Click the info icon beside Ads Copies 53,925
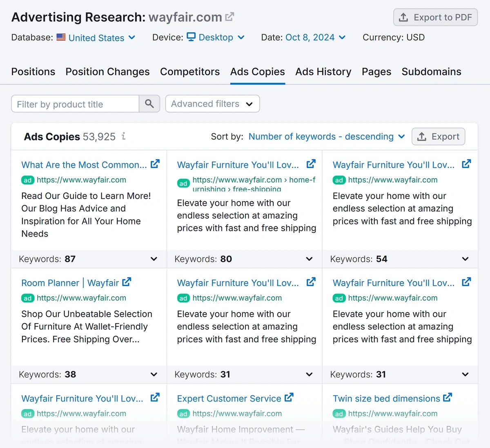This screenshot has width=490, height=448. pos(124,136)
